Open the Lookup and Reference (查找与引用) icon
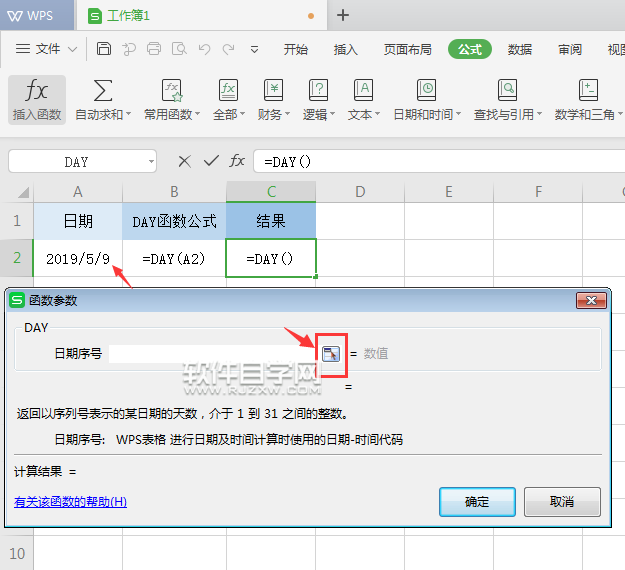 point(507,90)
